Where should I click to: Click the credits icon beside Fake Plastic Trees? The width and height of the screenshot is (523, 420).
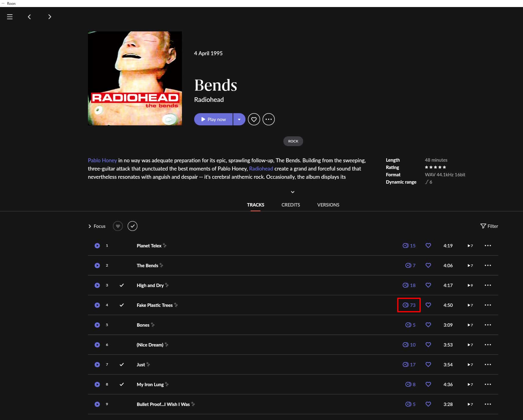click(176, 305)
